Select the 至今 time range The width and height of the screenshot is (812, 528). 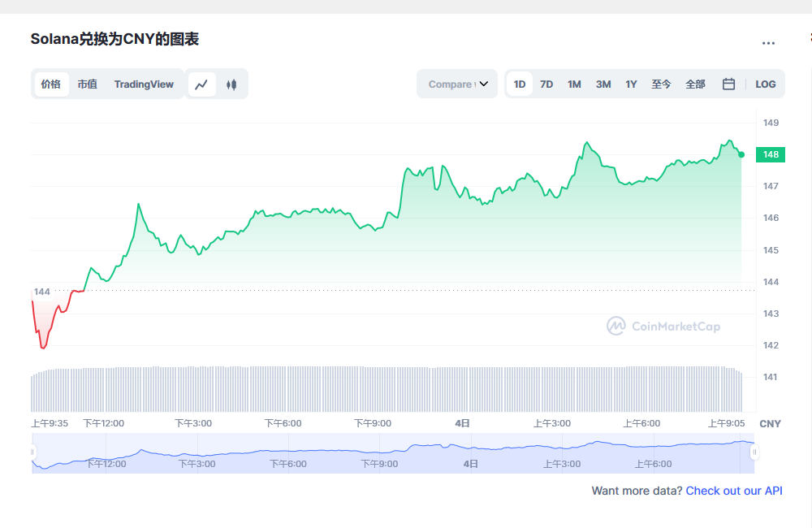(661, 84)
